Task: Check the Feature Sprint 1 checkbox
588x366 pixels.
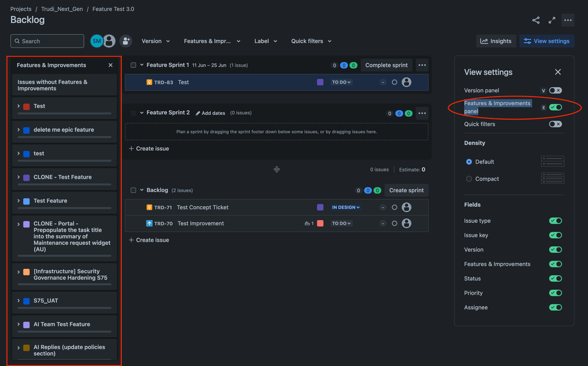Action: pyautogui.click(x=133, y=65)
